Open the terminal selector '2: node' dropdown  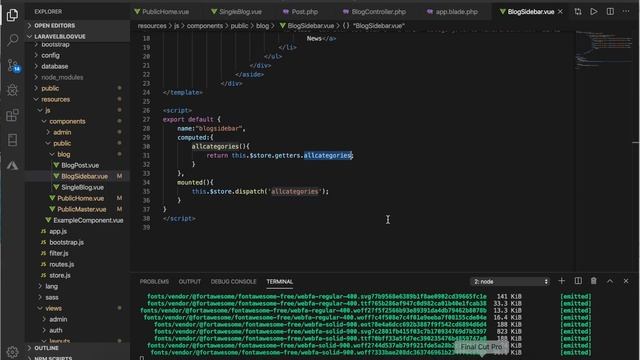[510, 282]
